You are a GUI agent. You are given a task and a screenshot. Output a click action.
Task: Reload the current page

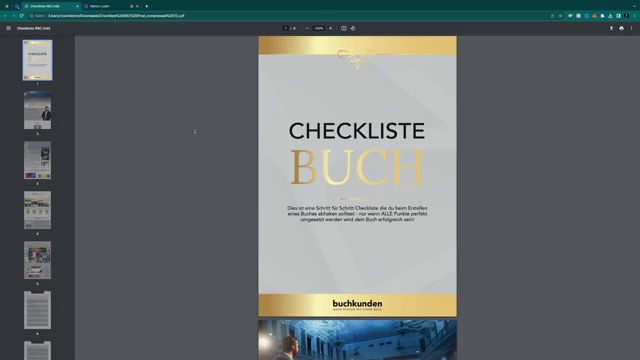(x=22, y=16)
